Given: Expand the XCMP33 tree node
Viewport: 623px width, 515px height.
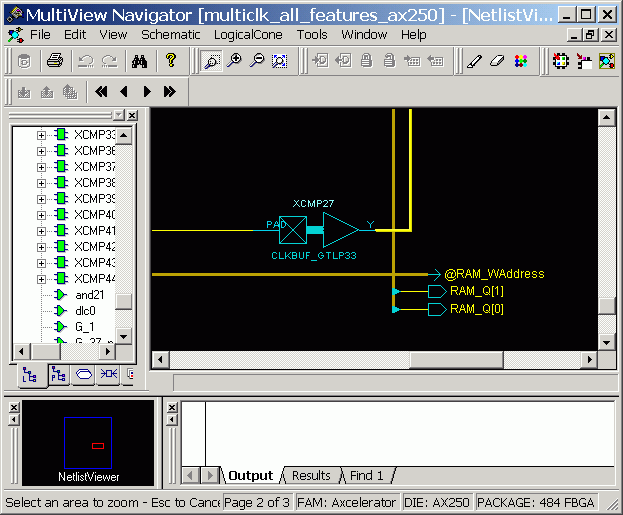Looking at the screenshot, I should [41, 136].
